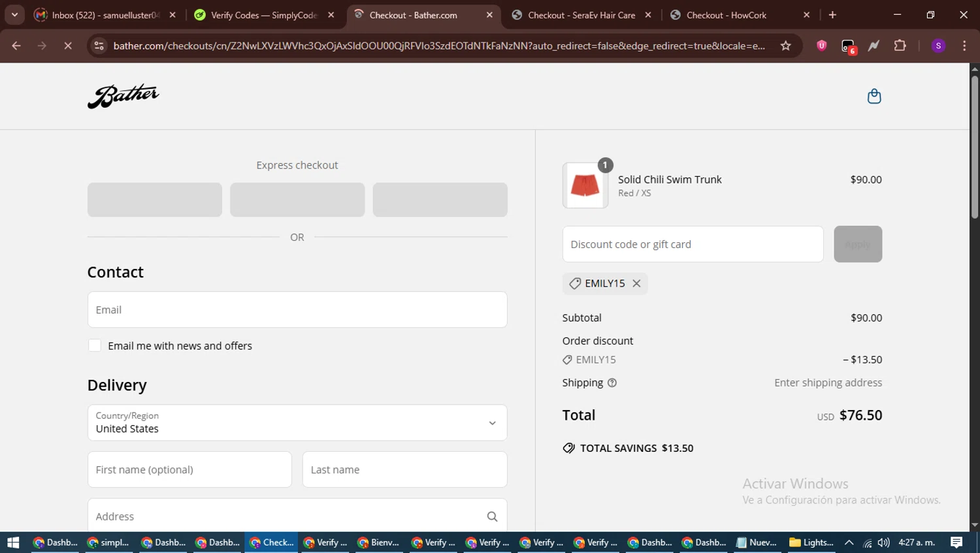Open Chrome's three-dot menu
Image resolution: width=980 pixels, height=553 pixels.
(964, 46)
